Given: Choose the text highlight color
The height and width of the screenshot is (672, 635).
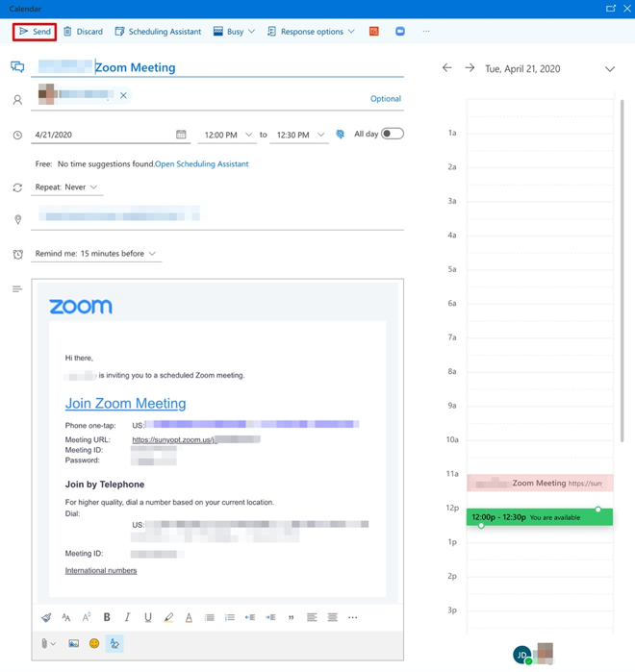Looking at the screenshot, I should click(168, 617).
